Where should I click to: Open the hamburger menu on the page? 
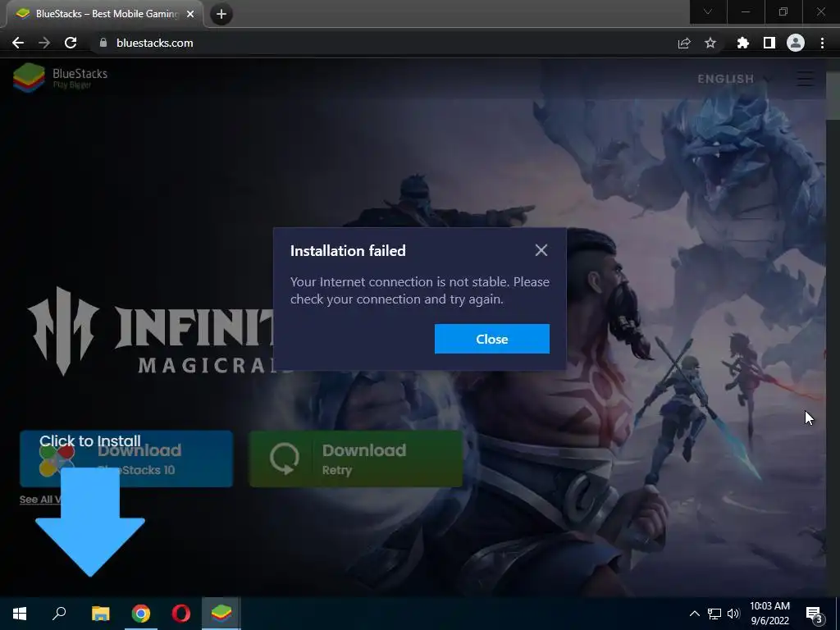click(805, 79)
